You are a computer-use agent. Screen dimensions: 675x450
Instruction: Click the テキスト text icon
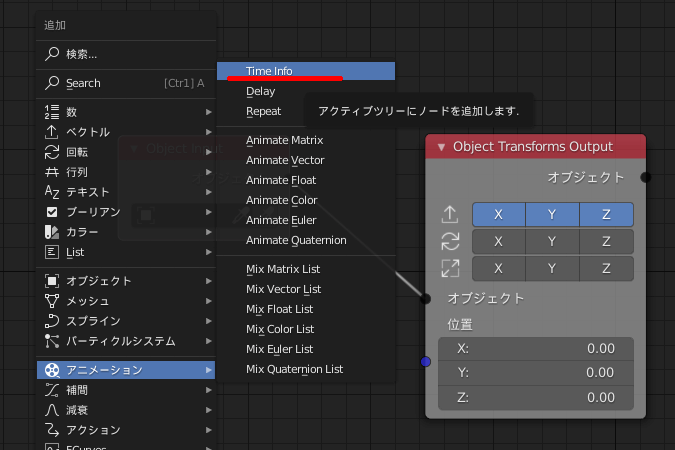52,192
